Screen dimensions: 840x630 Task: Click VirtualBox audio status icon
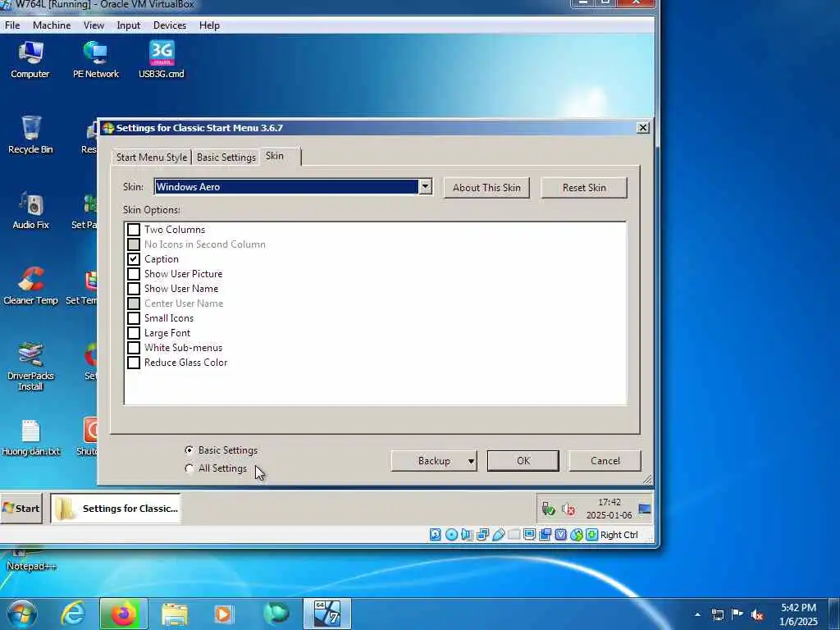[x=467, y=535]
